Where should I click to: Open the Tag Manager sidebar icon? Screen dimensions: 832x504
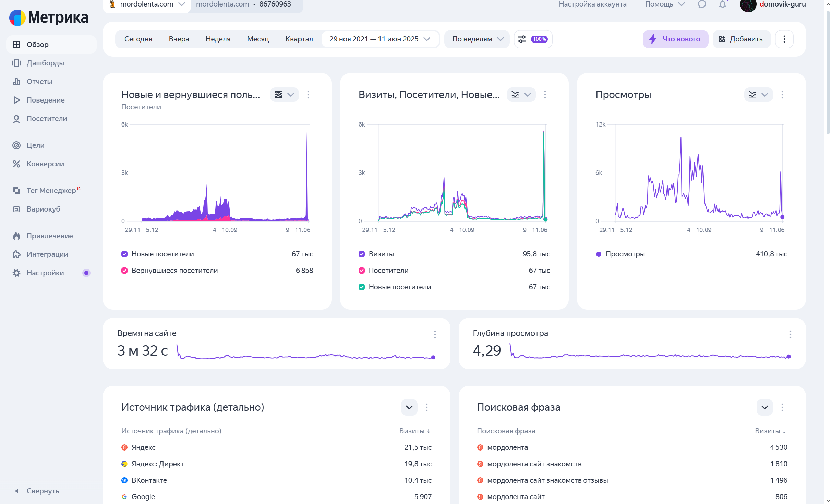click(16, 191)
